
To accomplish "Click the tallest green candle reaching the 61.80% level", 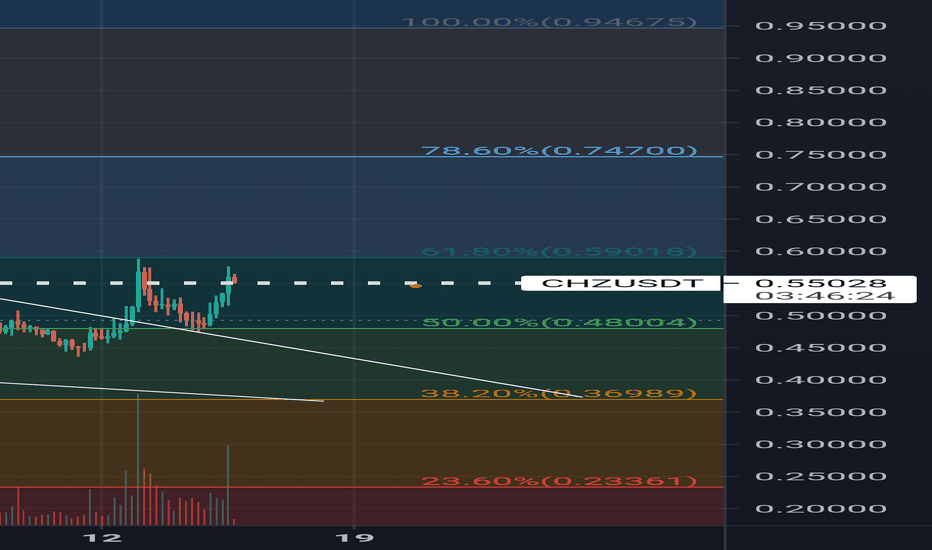I will coord(138,284).
